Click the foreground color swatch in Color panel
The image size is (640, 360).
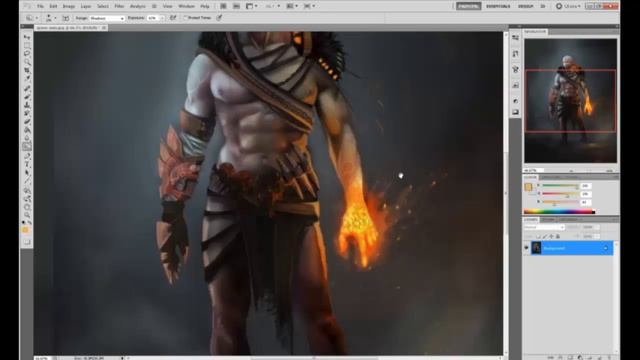528,187
